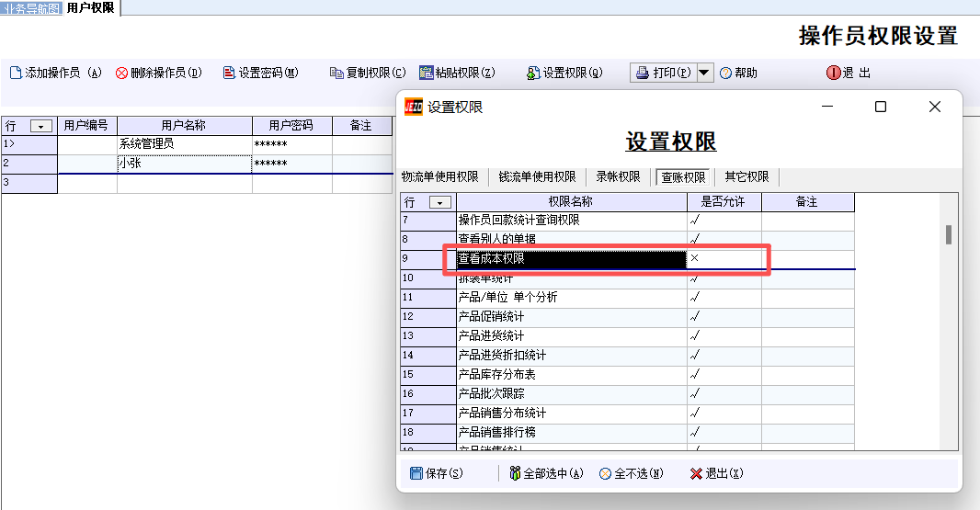
Task: Click the 用户名称 column header
Action: click(185, 126)
